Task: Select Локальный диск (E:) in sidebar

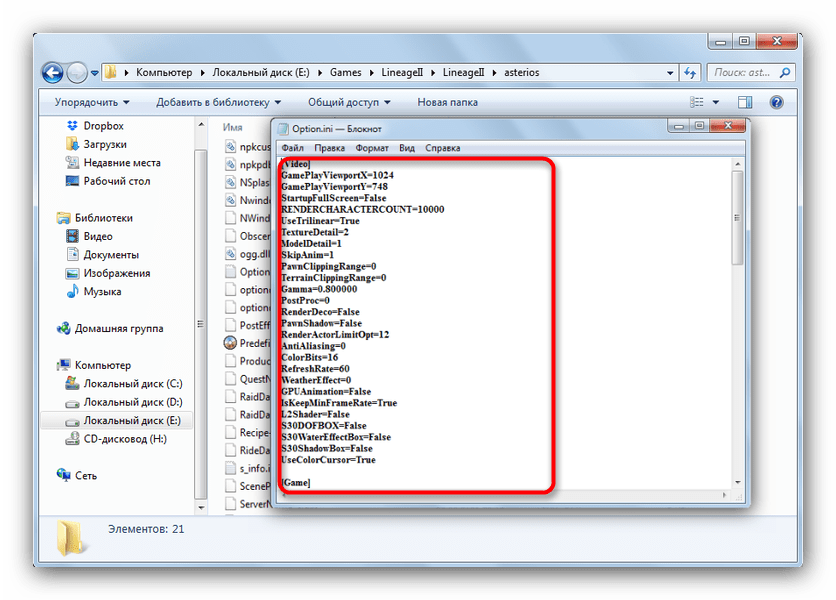Action: (117, 420)
